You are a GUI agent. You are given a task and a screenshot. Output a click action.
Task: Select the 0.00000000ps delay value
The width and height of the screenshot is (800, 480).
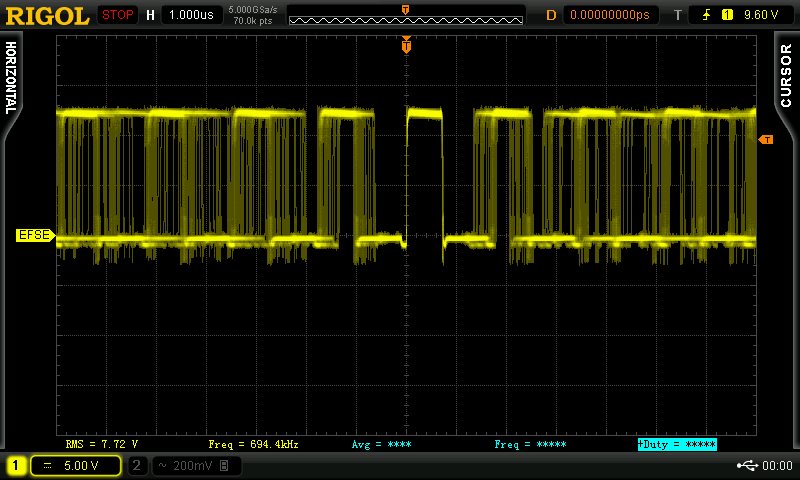click(610, 15)
